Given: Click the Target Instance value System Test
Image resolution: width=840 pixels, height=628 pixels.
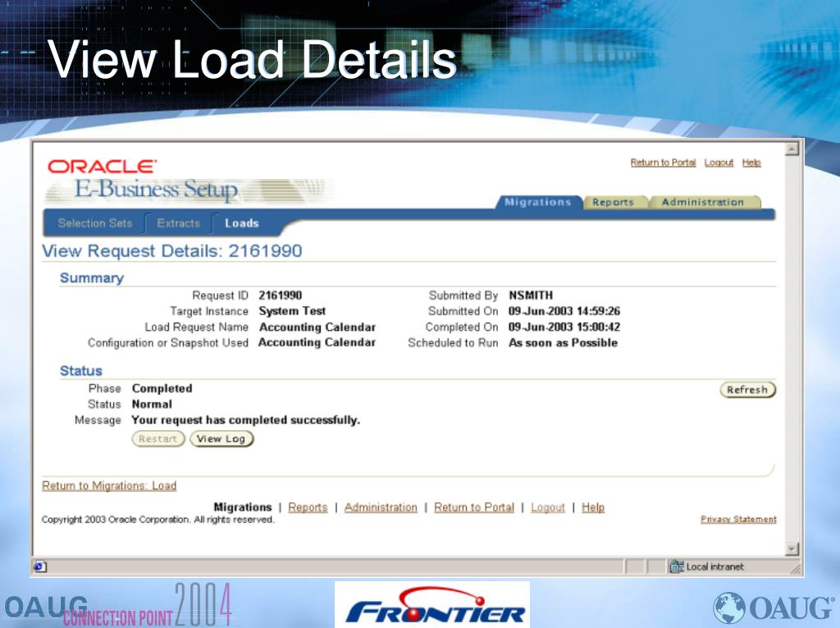Looking at the screenshot, I should pyautogui.click(x=292, y=311).
